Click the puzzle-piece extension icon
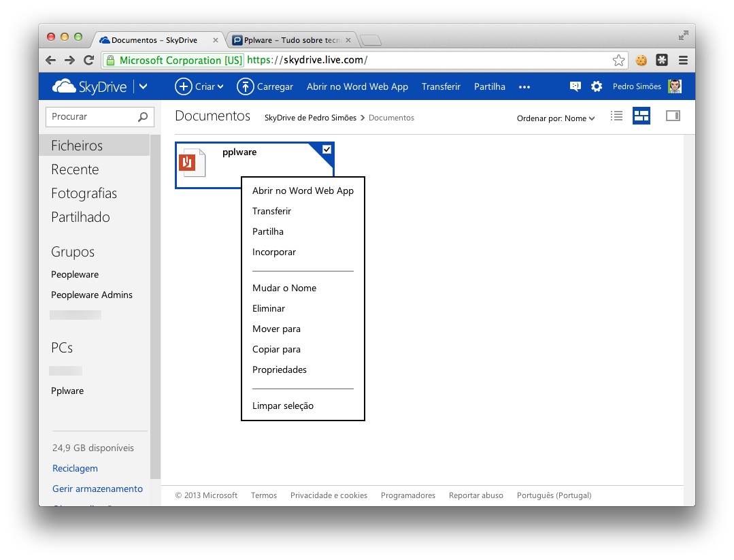Screen dimensions: 734x560 (661, 60)
